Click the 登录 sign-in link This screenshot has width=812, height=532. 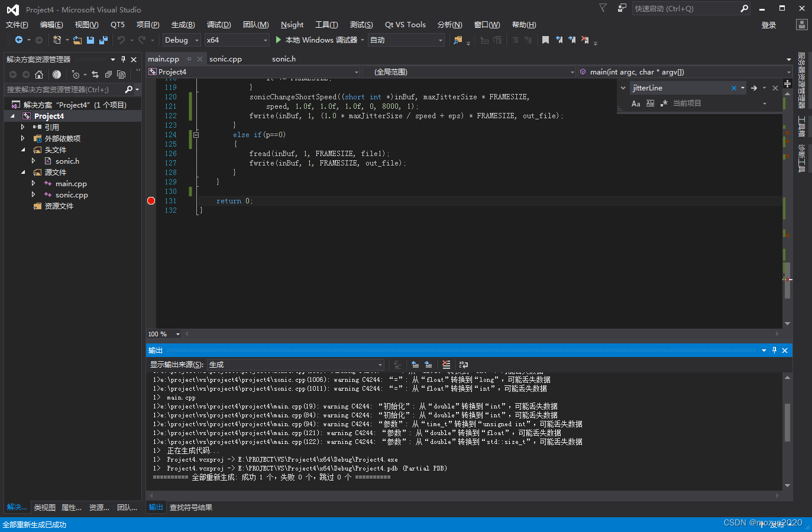(769, 25)
